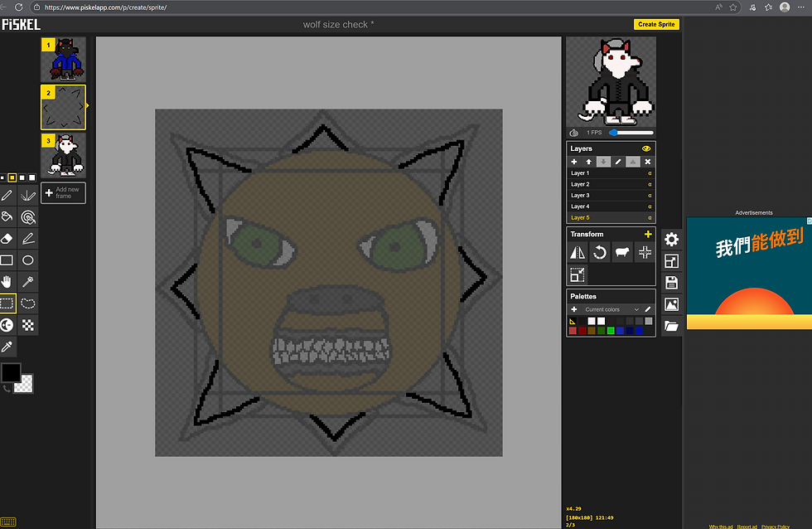Select the Move hand tool

tap(7, 282)
